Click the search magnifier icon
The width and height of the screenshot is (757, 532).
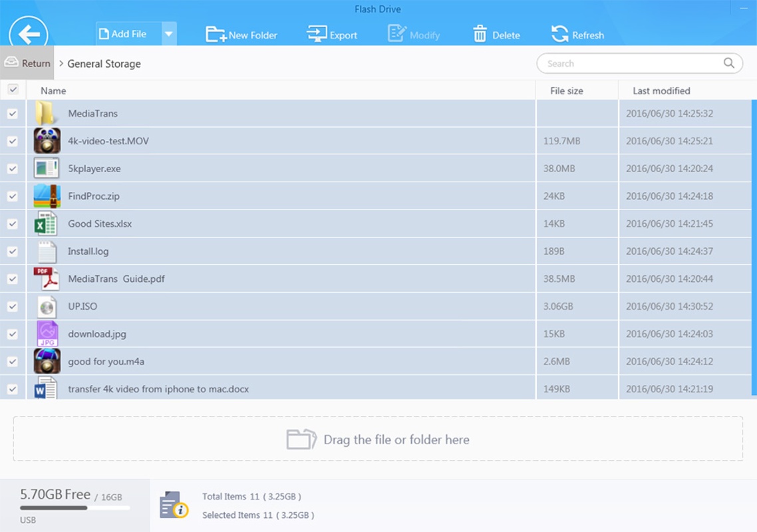point(729,63)
